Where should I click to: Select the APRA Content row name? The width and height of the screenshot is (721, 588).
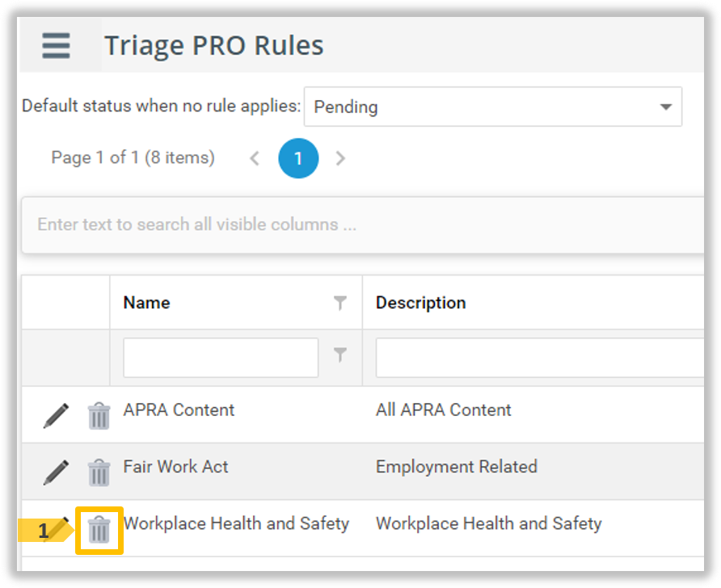pyautogui.click(x=179, y=410)
